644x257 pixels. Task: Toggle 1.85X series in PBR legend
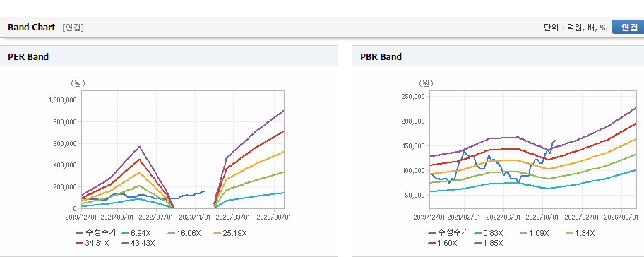[x=489, y=243]
